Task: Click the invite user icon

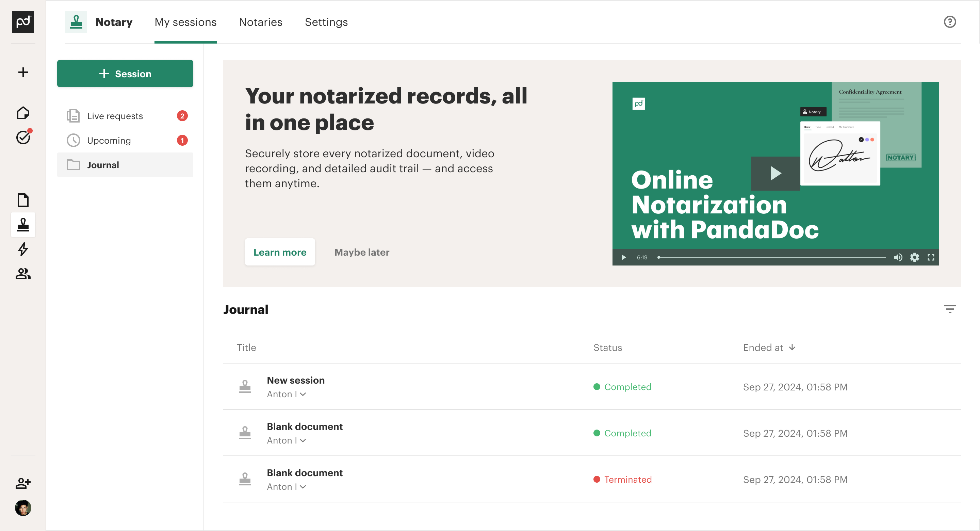Action: 23,483
